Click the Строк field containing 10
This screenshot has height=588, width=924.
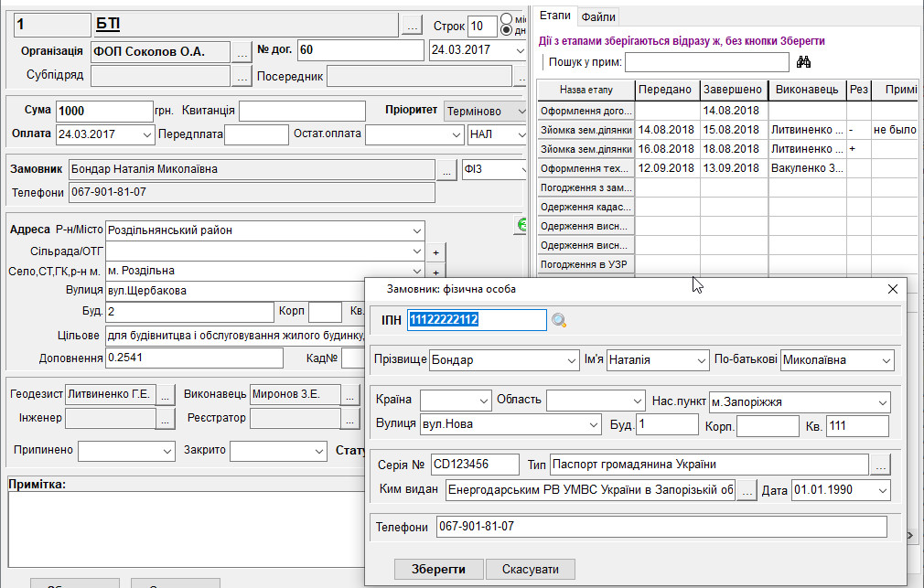pos(482,26)
